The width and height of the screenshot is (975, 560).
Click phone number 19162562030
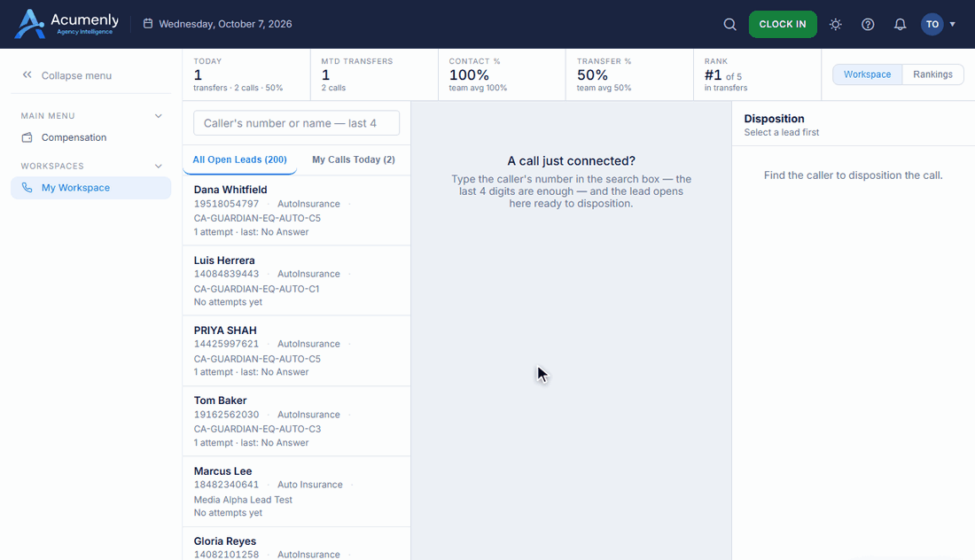(226, 415)
